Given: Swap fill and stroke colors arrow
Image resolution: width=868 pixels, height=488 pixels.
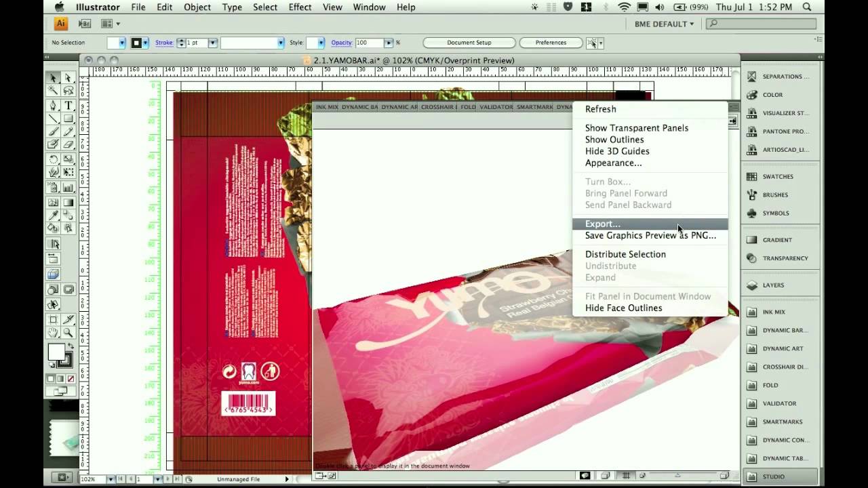Looking at the screenshot, I should point(71,347).
